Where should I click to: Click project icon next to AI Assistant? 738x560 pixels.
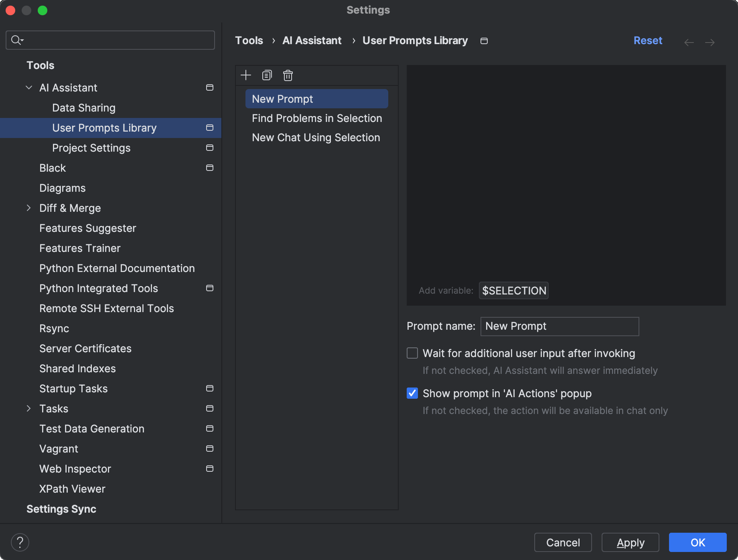209,87
